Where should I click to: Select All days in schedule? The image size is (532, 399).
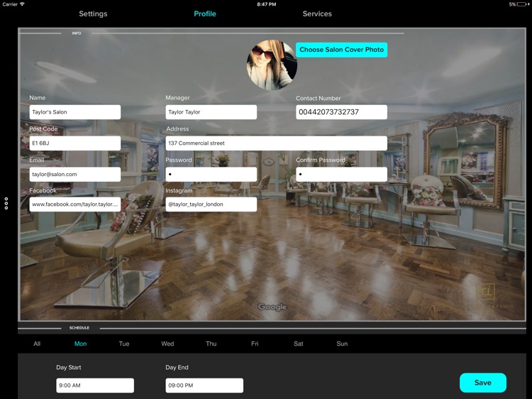[x=37, y=344]
